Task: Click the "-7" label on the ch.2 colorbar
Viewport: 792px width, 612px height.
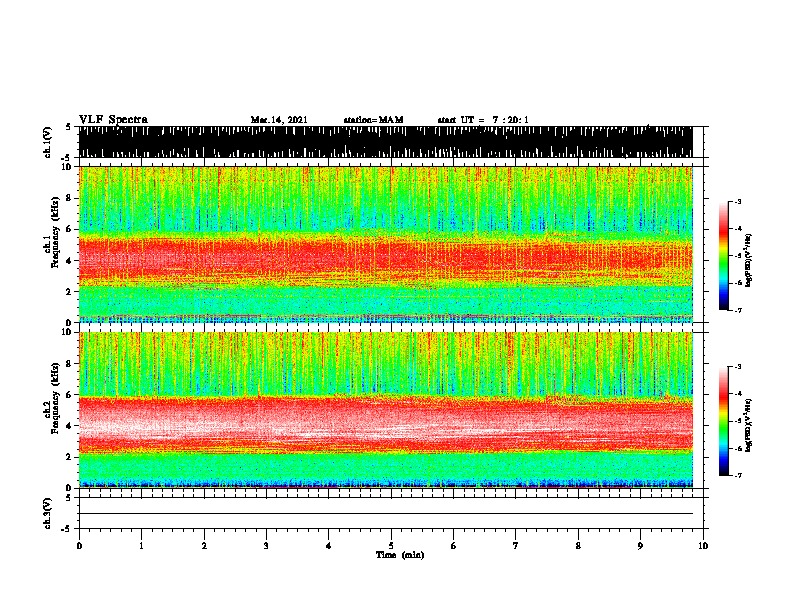Action: 738,475
